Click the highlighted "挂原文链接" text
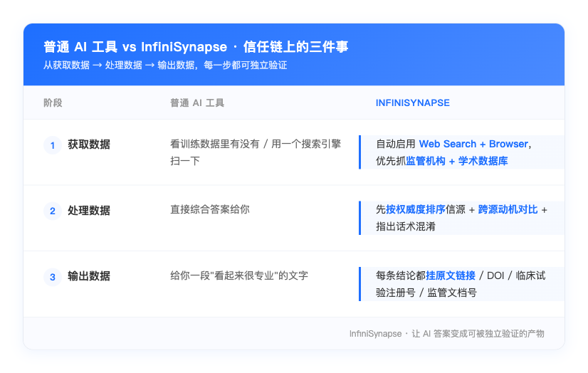The height and width of the screenshot is (373, 588). pos(451,275)
